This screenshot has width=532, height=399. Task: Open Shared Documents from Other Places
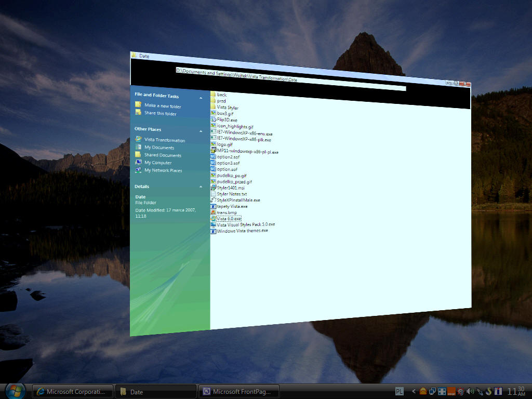point(163,155)
